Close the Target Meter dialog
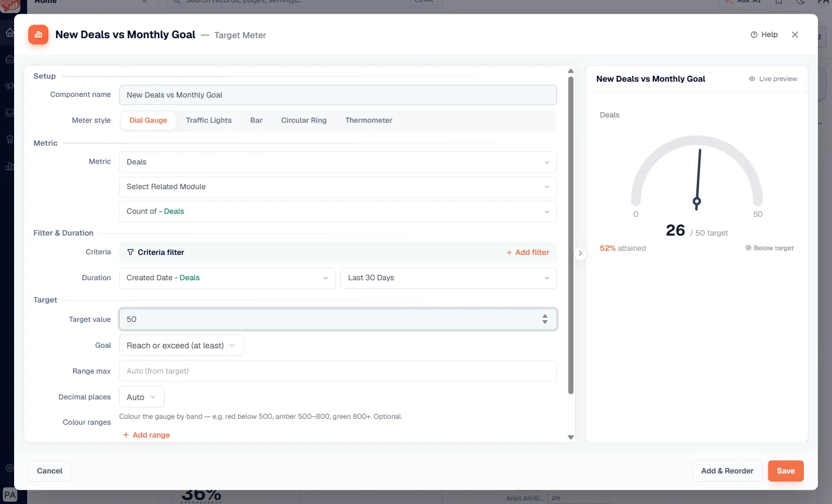Image resolution: width=832 pixels, height=504 pixels. point(795,35)
